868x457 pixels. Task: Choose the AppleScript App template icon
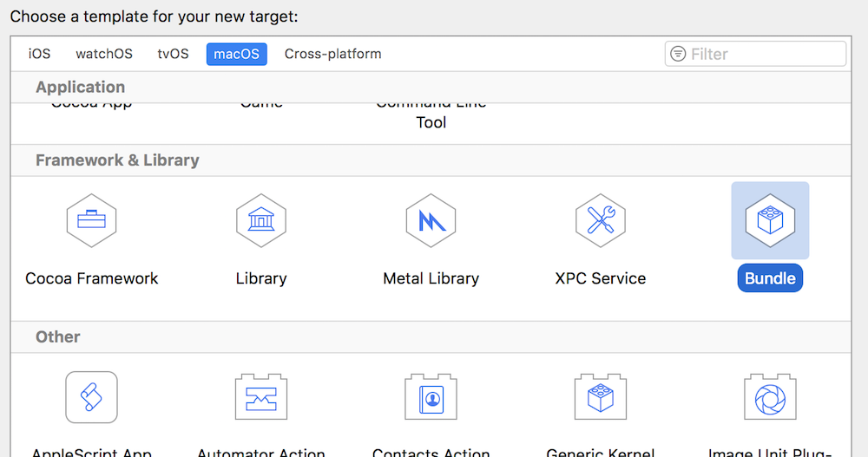click(x=91, y=397)
